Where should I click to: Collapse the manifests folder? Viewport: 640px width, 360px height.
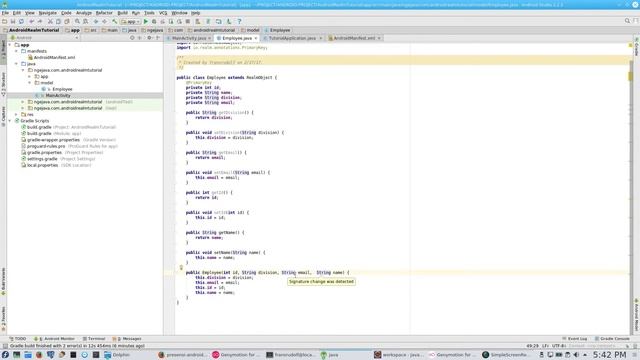(17, 51)
